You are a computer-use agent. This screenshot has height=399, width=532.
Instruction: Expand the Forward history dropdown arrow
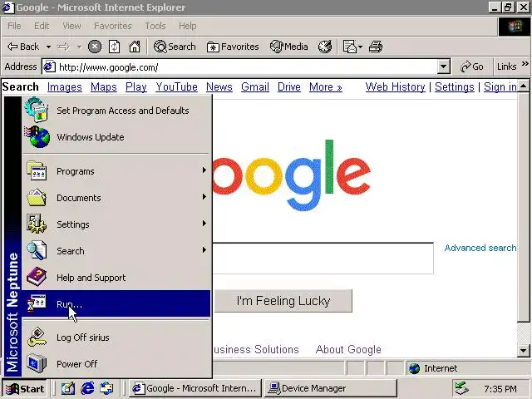tap(79, 47)
